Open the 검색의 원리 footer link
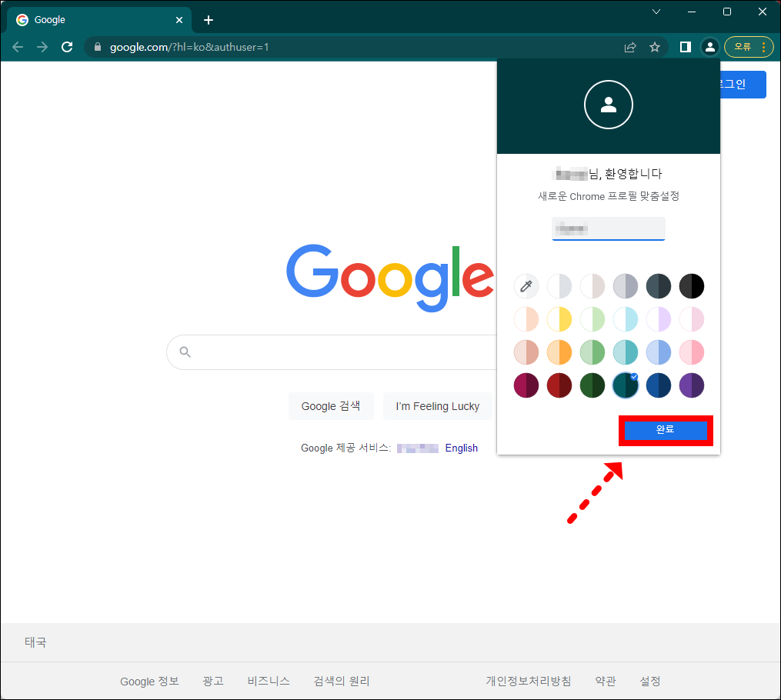The width and height of the screenshot is (781, 700). pyautogui.click(x=342, y=681)
